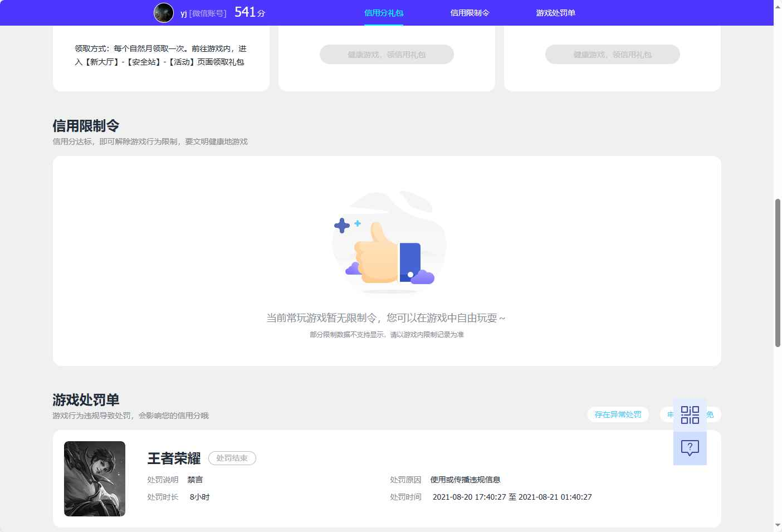Click the 游戏处罚单 section heading
Viewport: 782px width, 532px height.
tap(86, 400)
